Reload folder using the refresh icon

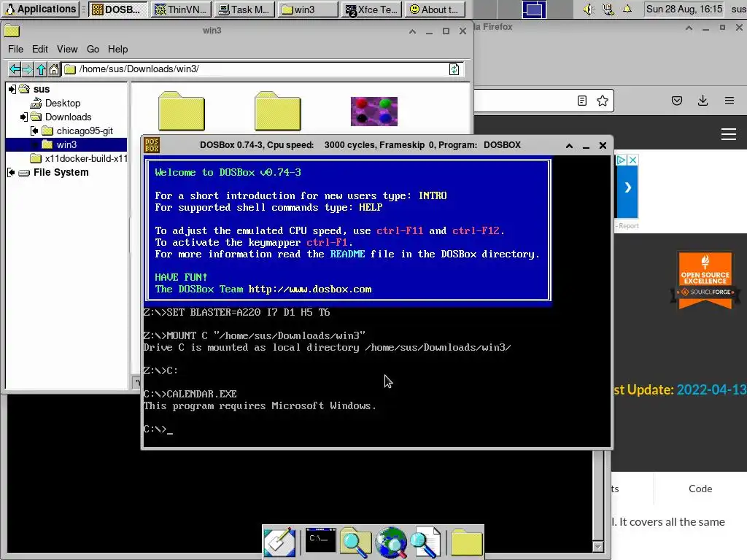(x=454, y=69)
